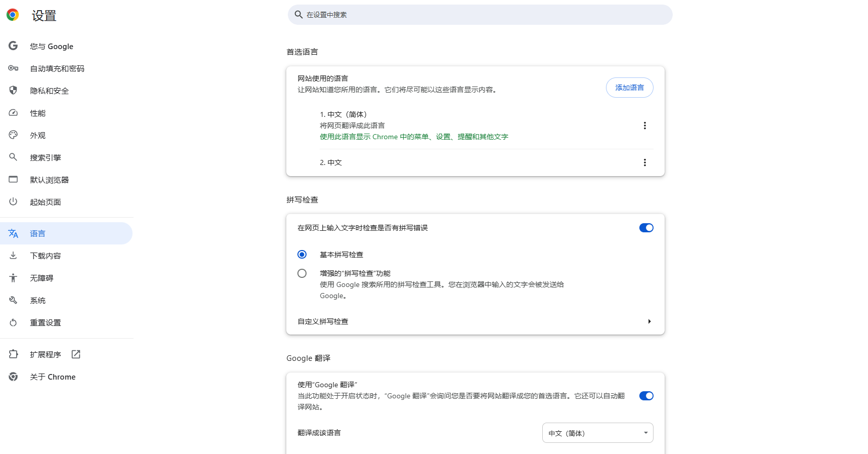Open 您与 Google settings section

(66, 46)
